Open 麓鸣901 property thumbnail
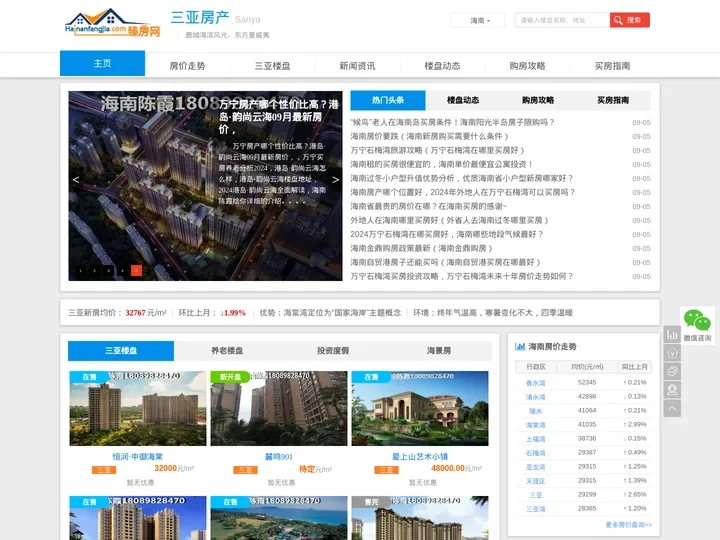This screenshot has height=540, width=720. click(x=279, y=408)
